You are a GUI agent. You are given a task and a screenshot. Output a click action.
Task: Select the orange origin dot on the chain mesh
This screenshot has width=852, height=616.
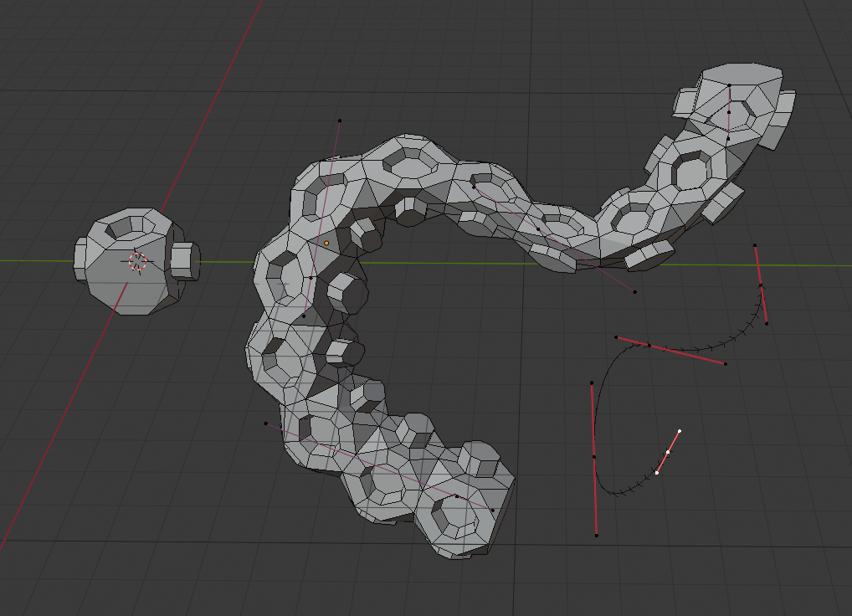326,244
